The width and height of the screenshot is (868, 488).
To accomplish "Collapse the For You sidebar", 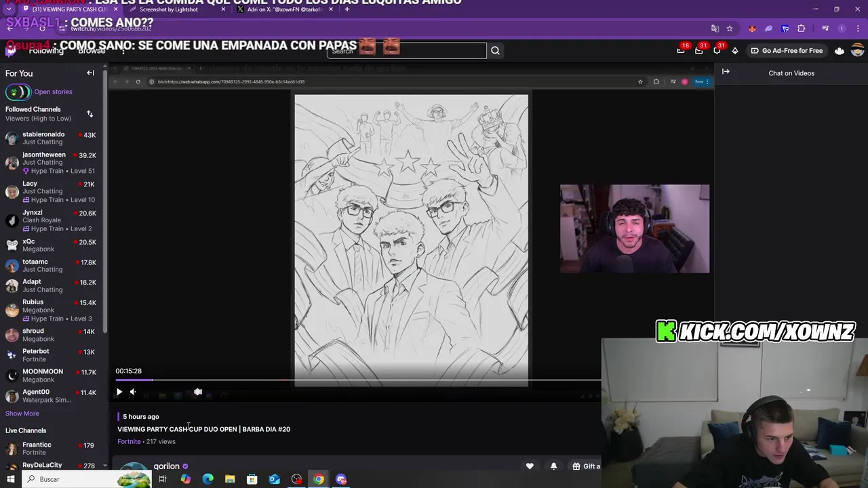I will [x=90, y=73].
